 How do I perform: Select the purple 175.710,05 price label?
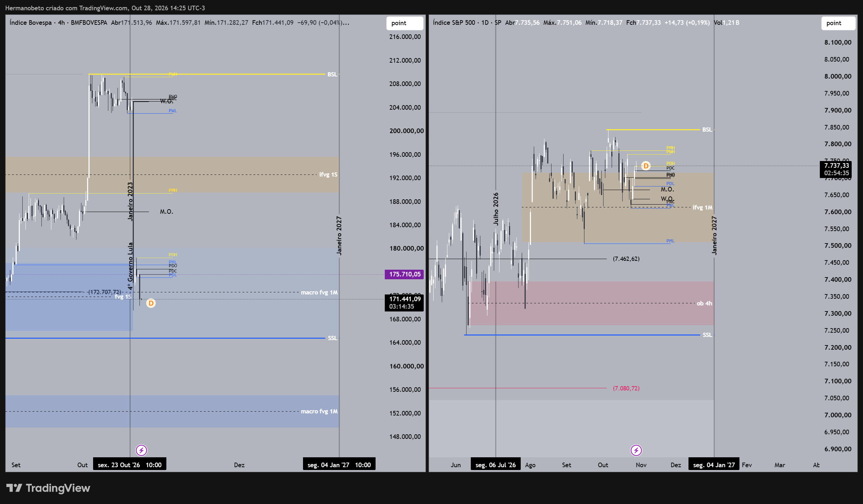[x=404, y=274]
